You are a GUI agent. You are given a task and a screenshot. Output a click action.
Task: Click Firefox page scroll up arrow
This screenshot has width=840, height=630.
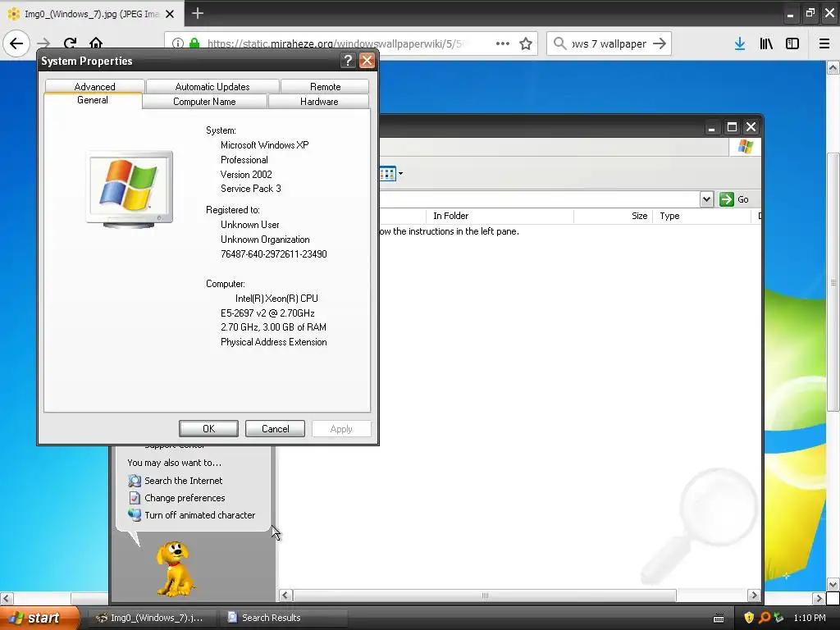(x=833, y=68)
